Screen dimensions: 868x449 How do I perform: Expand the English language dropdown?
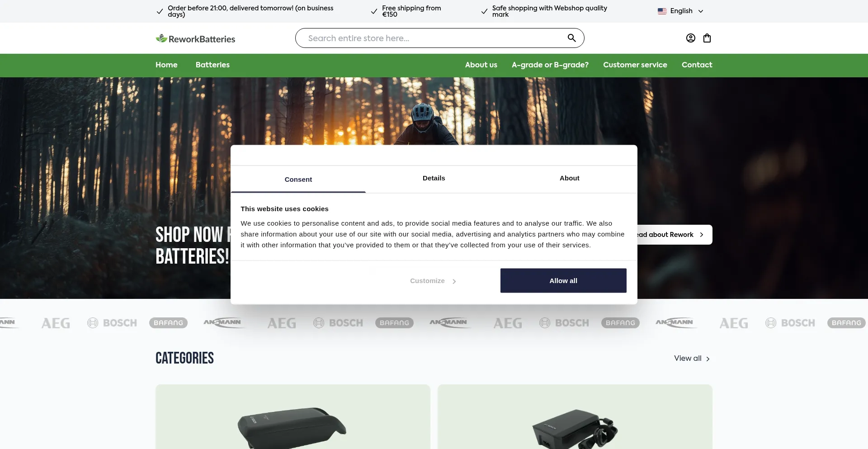click(681, 11)
